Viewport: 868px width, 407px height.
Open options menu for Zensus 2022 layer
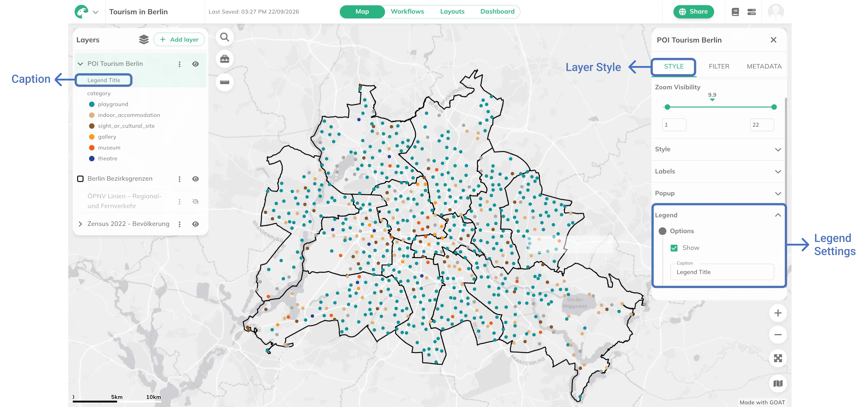point(180,224)
